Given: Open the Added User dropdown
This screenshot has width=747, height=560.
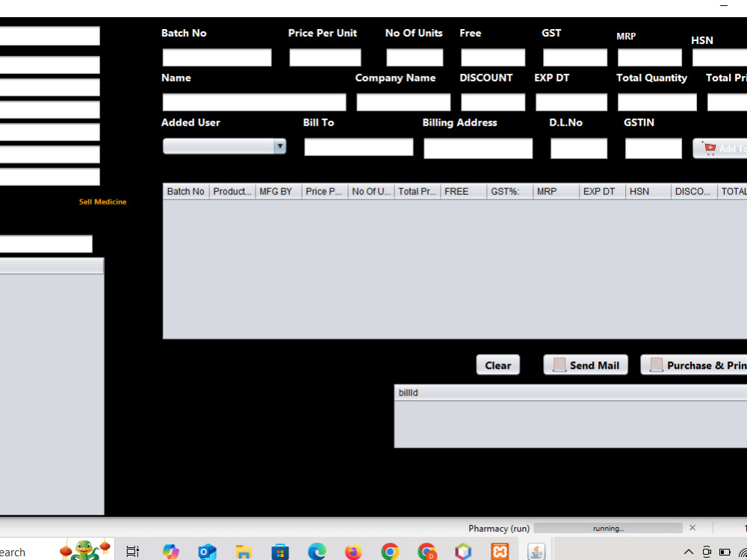Looking at the screenshot, I should click(x=224, y=146).
